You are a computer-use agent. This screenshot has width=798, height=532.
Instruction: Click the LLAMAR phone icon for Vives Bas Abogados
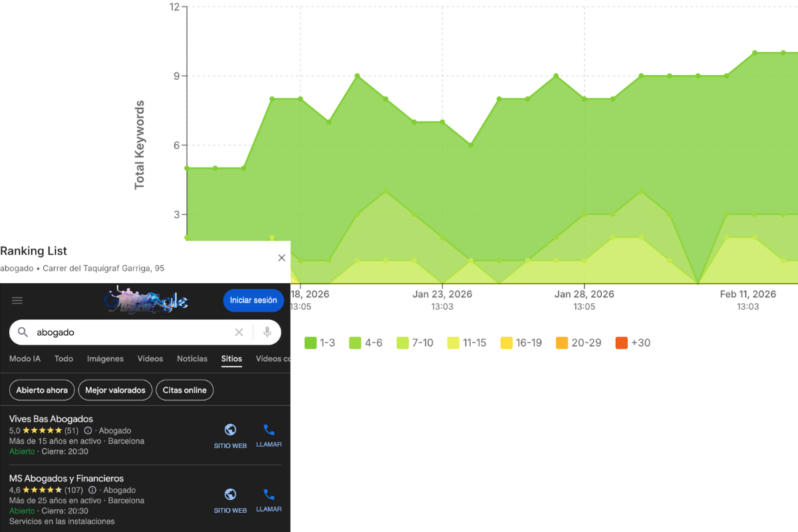click(x=269, y=430)
